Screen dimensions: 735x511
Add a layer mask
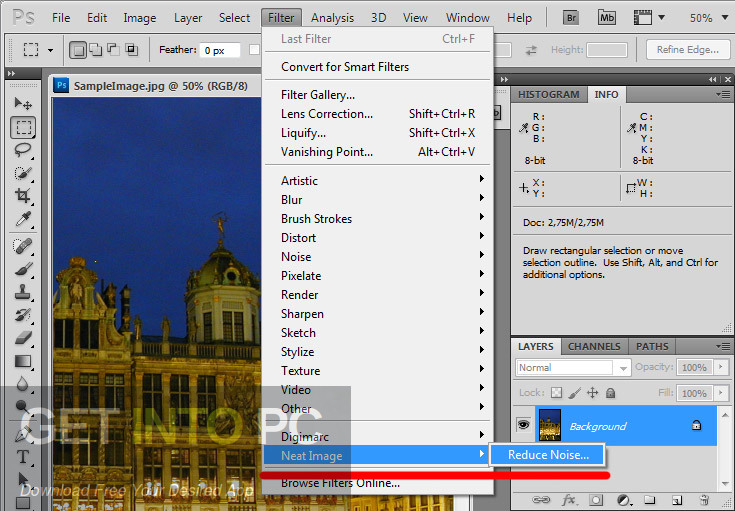click(x=596, y=500)
